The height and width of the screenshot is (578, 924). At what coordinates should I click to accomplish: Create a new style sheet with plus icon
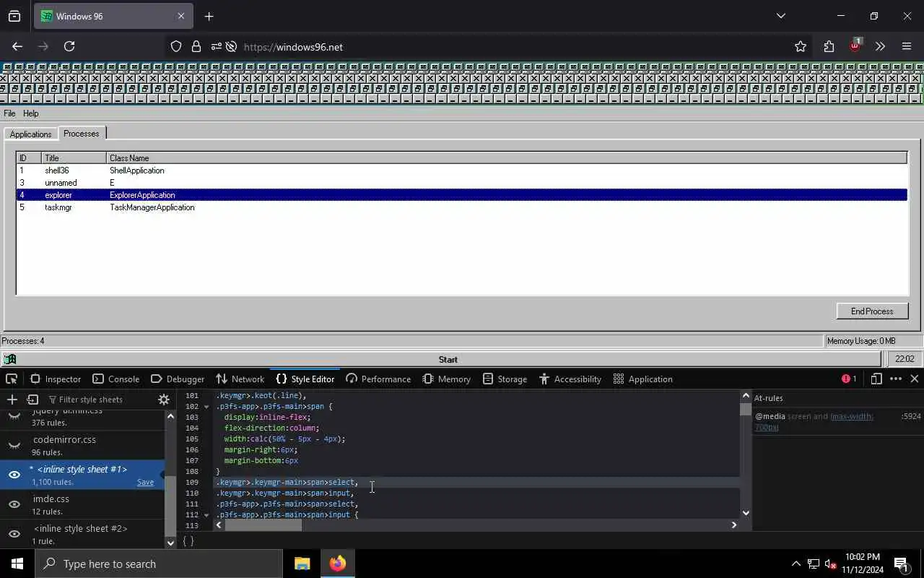[12, 400]
